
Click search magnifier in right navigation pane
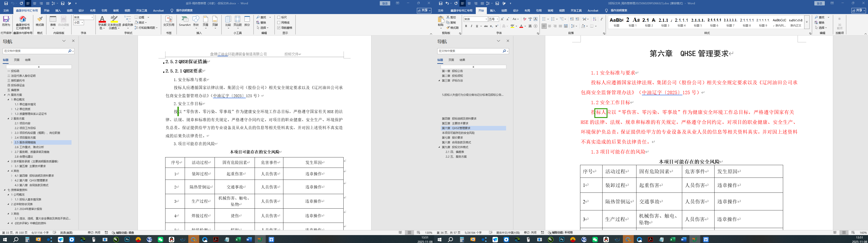pyautogui.click(x=505, y=51)
